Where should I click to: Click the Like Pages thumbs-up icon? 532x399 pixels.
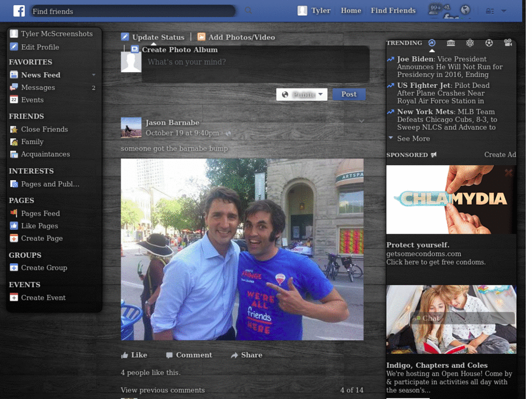click(x=14, y=225)
